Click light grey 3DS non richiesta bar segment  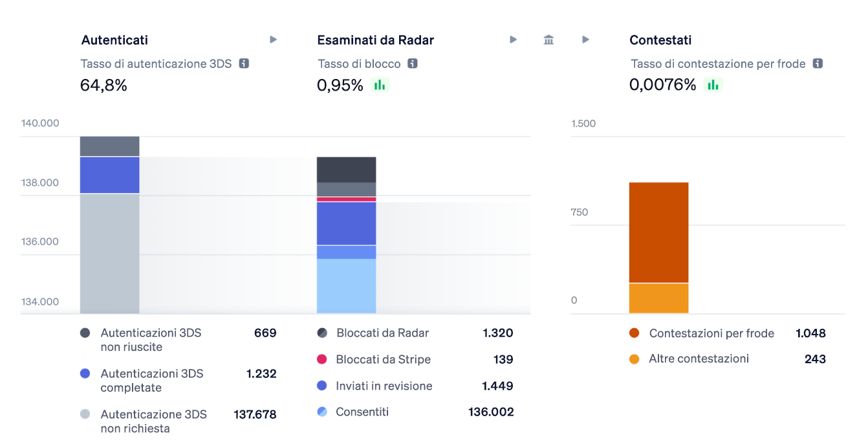pos(109,253)
